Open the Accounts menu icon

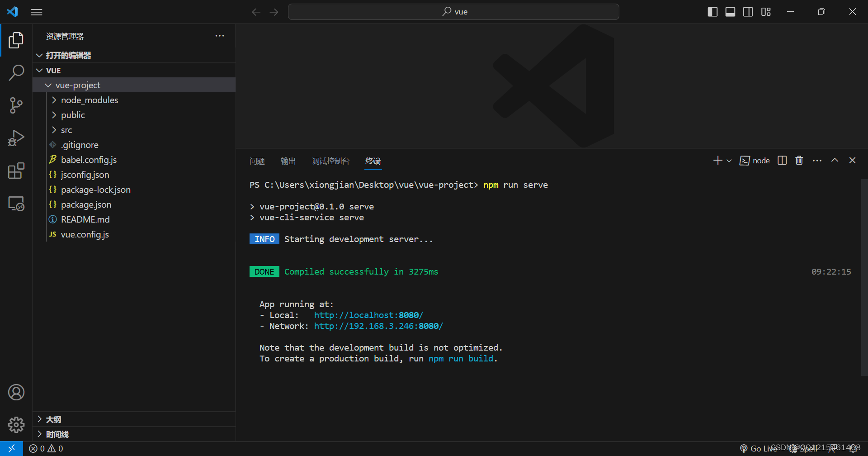16,392
